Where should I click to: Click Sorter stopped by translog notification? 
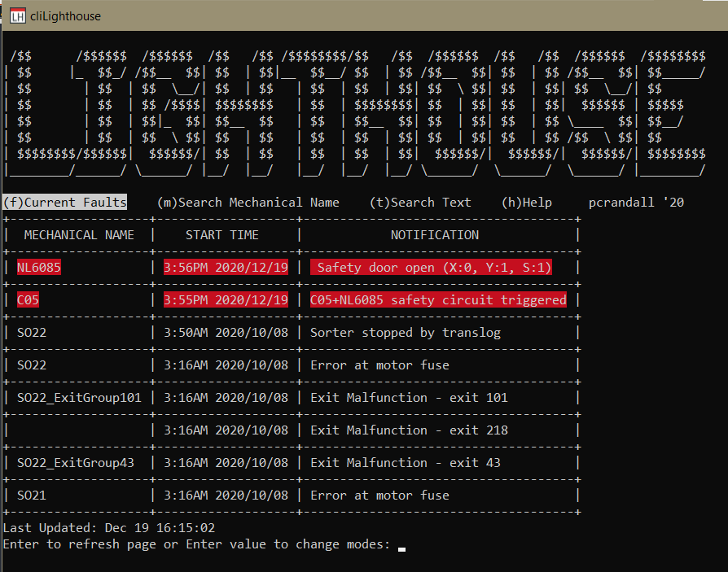click(x=406, y=333)
